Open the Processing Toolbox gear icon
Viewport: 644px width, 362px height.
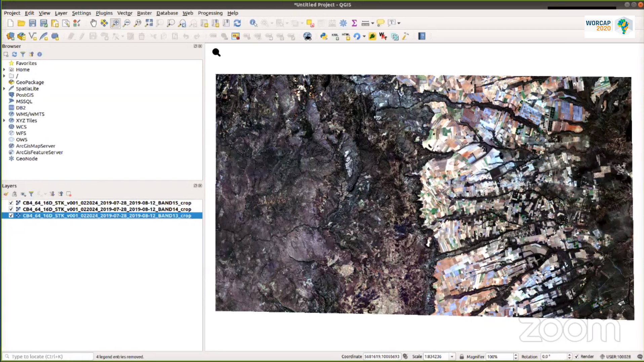point(343,23)
